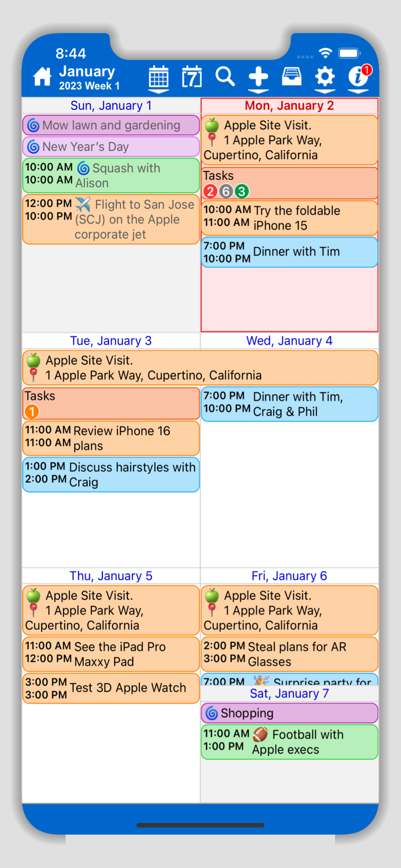Tap the Home icon in the toolbar
Image resolution: width=401 pixels, height=868 pixels.
pyautogui.click(x=42, y=77)
